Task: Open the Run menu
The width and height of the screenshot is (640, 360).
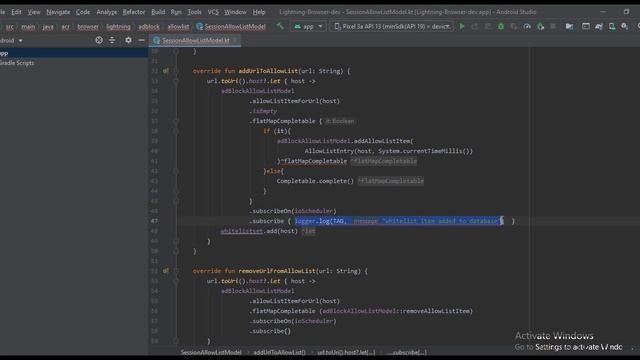Action: pyautogui.click(x=176, y=12)
